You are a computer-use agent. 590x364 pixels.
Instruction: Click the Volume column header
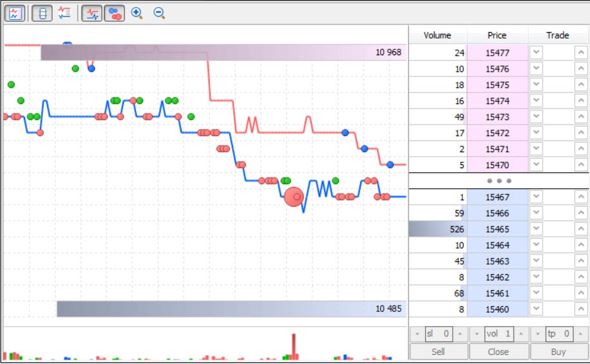(x=438, y=35)
